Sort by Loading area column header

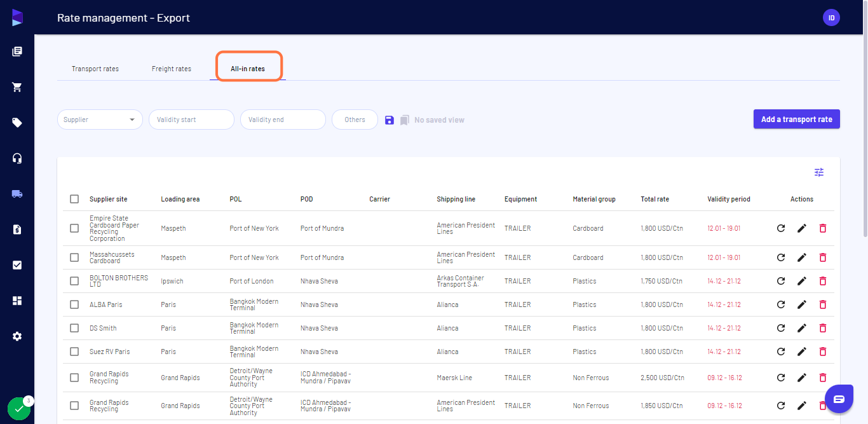(180, 199)
